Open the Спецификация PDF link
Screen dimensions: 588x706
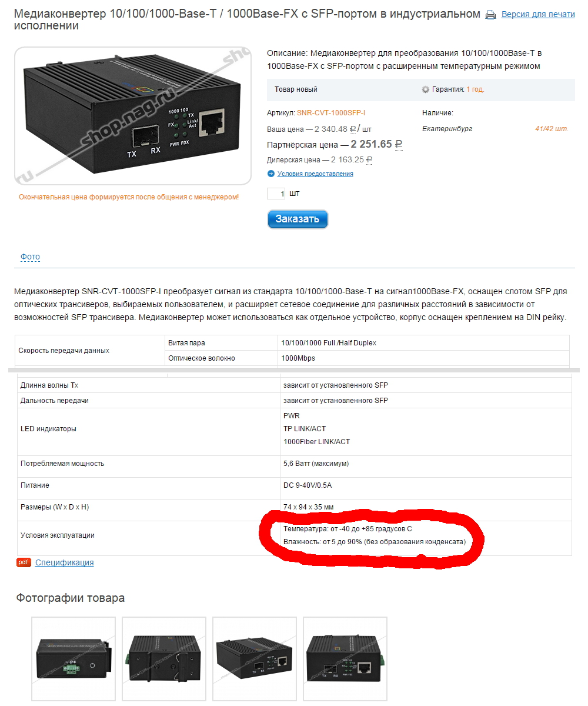[65, 562]
